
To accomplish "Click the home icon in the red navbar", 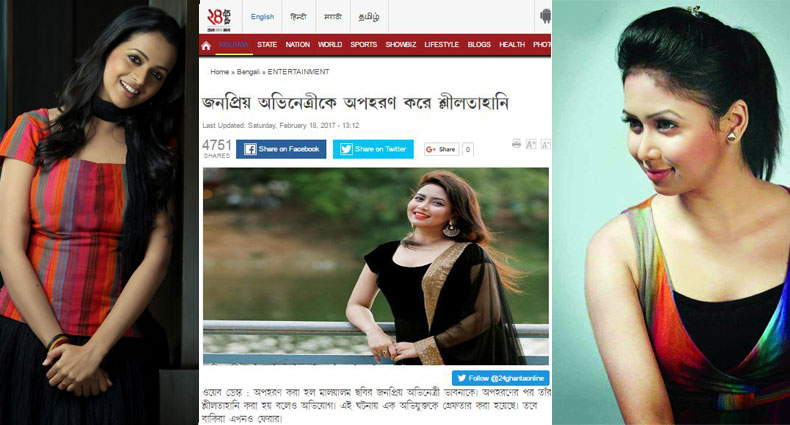I will pos(206,46).
